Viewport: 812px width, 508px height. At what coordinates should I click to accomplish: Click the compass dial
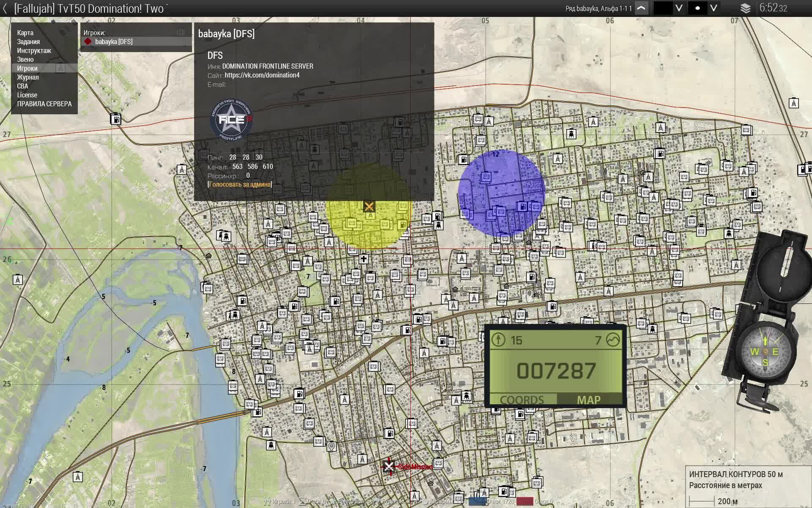(x=765, y=352)
